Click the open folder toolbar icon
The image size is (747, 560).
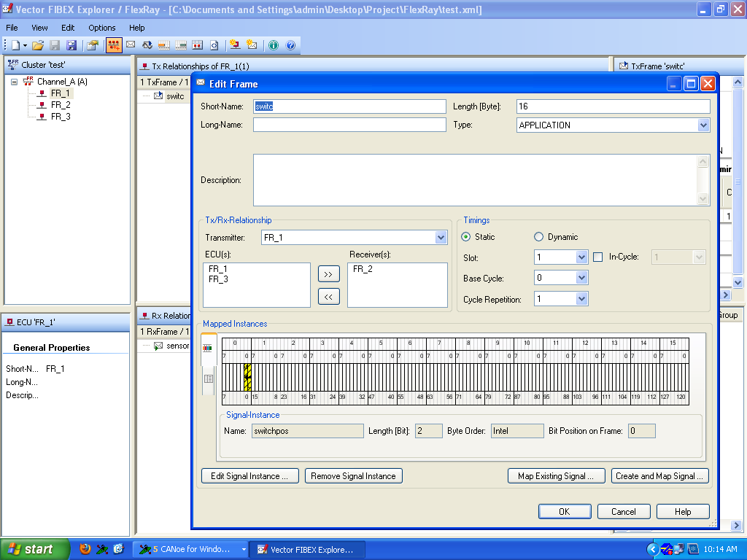point(38,45)
